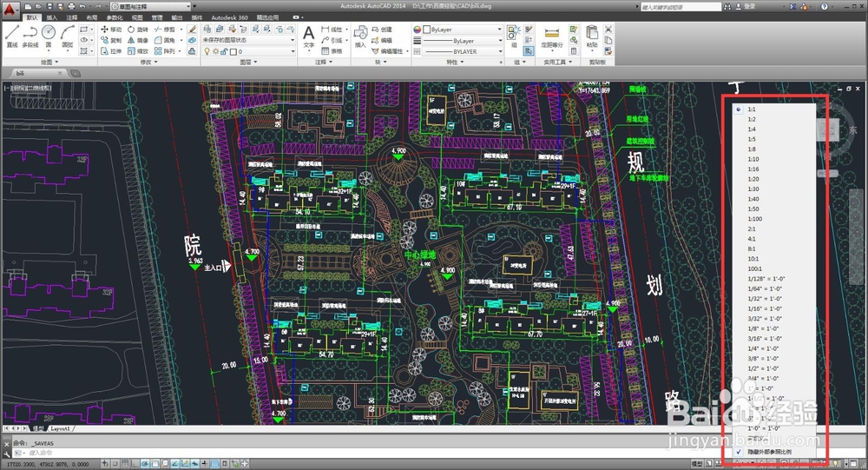Activate the Fillet (圆角) tool

164,40
